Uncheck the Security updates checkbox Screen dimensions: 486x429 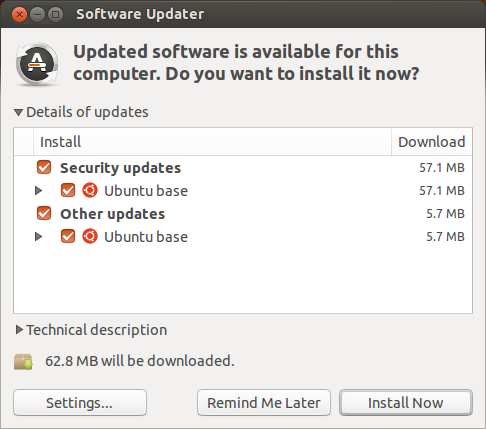tap(44, 167)
